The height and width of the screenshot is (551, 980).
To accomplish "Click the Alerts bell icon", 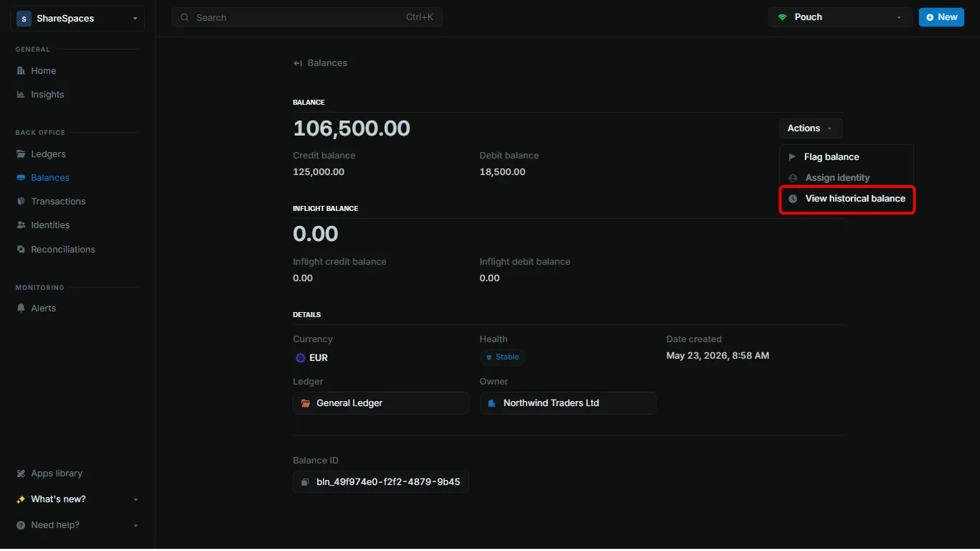I will [x=21, y=309].
